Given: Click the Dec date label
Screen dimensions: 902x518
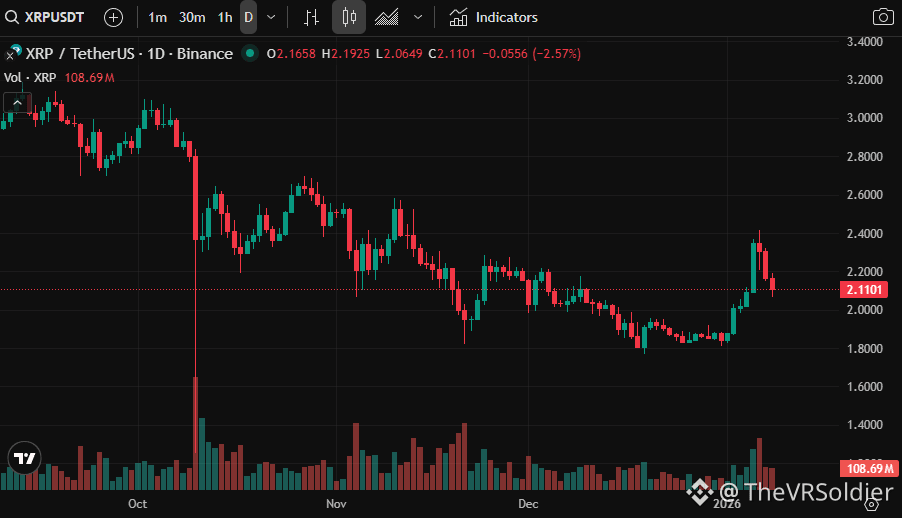Looking at the screenshot, I should click(528, 504).
